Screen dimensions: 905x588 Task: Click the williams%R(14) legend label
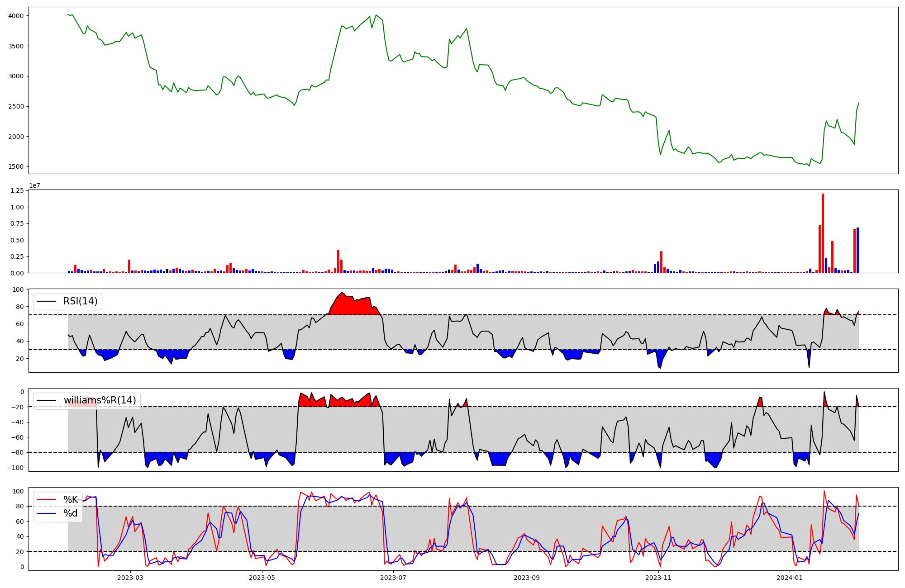point(100,400)
